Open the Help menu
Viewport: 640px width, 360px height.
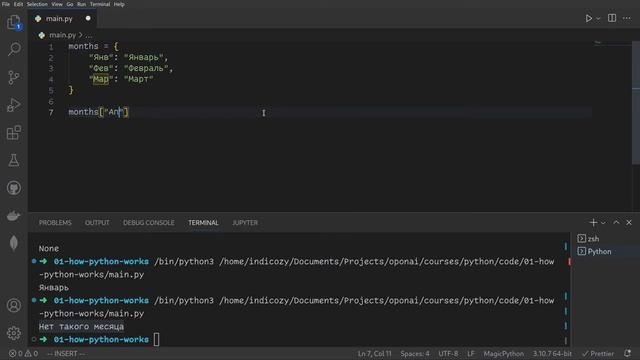click(119, 4)
